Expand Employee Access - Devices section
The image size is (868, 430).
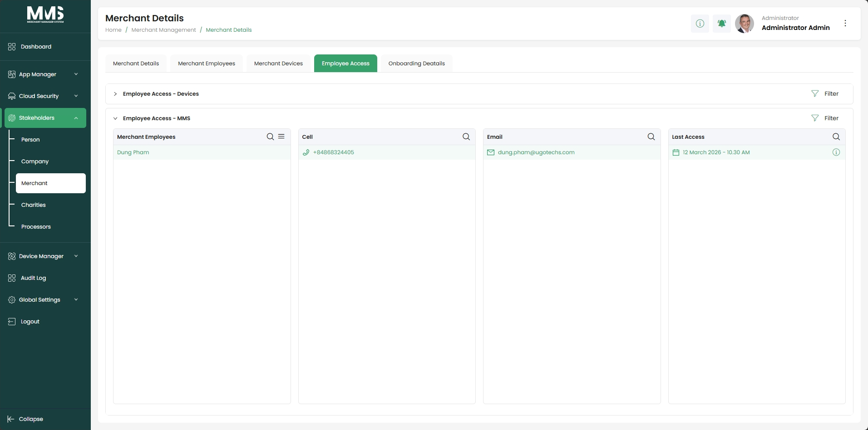point(115,94)
